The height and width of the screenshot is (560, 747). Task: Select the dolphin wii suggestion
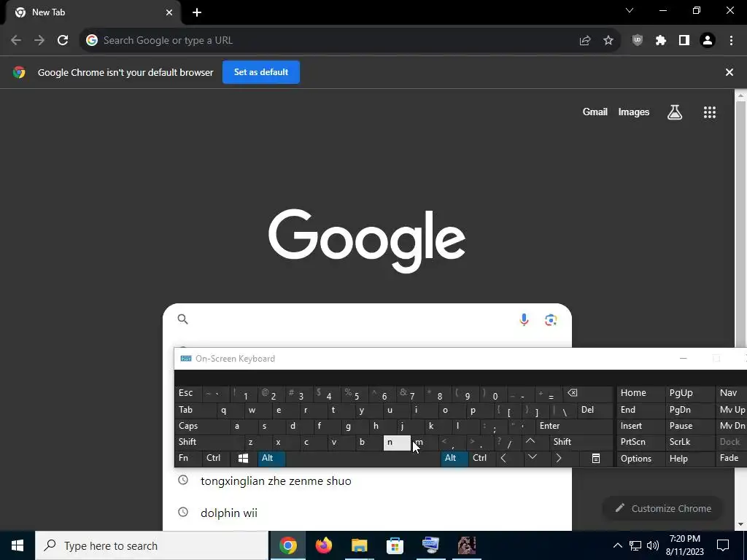point(228,513)
